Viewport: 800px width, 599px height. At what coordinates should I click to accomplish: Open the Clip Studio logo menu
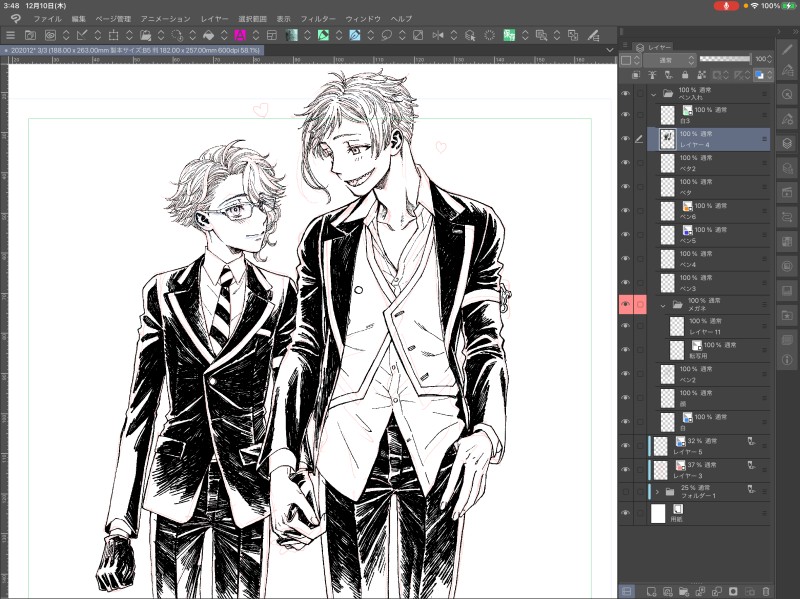click(15, 19)
